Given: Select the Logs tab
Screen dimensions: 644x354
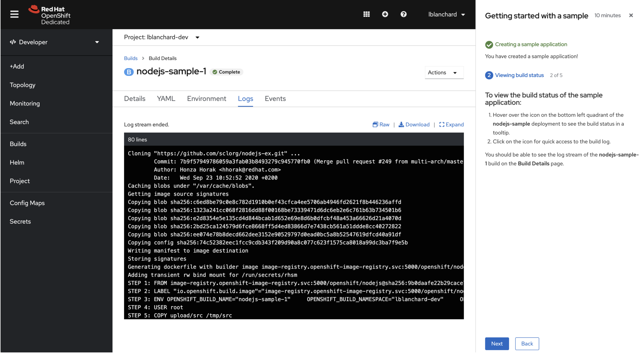Looking at the screenshot, I should tap(245, 99).
